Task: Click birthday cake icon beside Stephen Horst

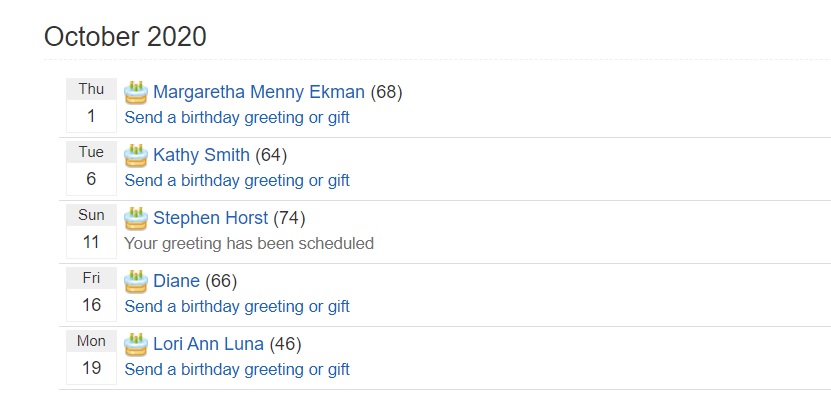Action: click(x=136, y=218)
